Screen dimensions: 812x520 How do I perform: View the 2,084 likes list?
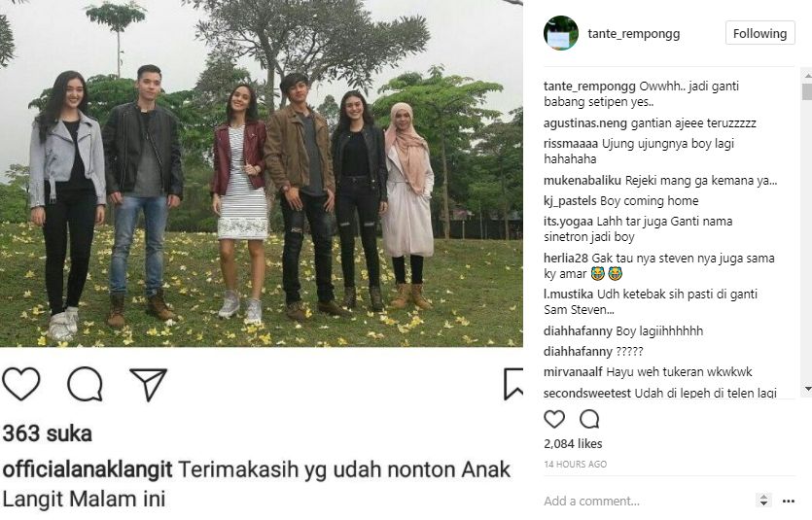[x=573, y=444]
